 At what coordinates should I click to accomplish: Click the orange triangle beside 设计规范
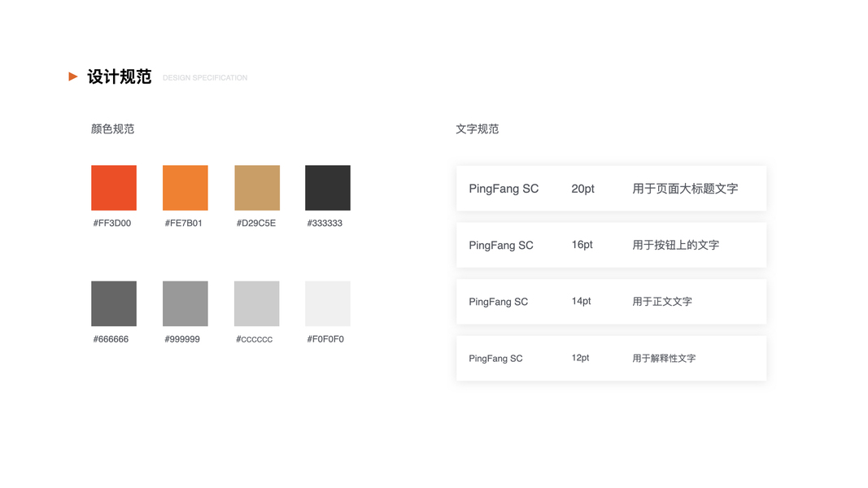(x=73, y=76)
